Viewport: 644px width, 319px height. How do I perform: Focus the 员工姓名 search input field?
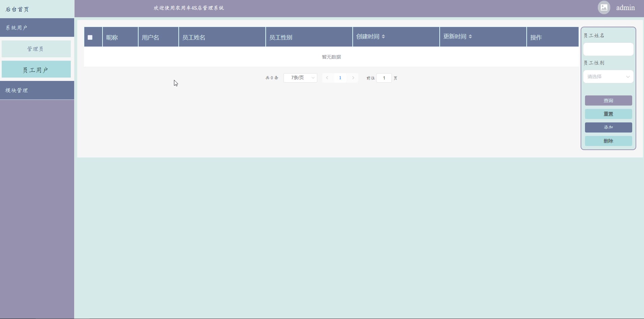[x=608, y=49]
